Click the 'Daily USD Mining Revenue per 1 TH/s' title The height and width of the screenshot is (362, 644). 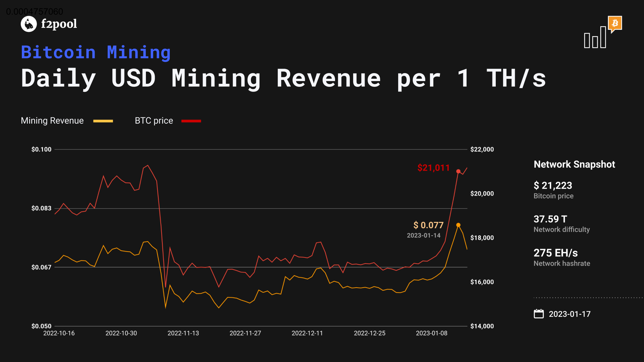pyautogui.click(x=283, y=79)
